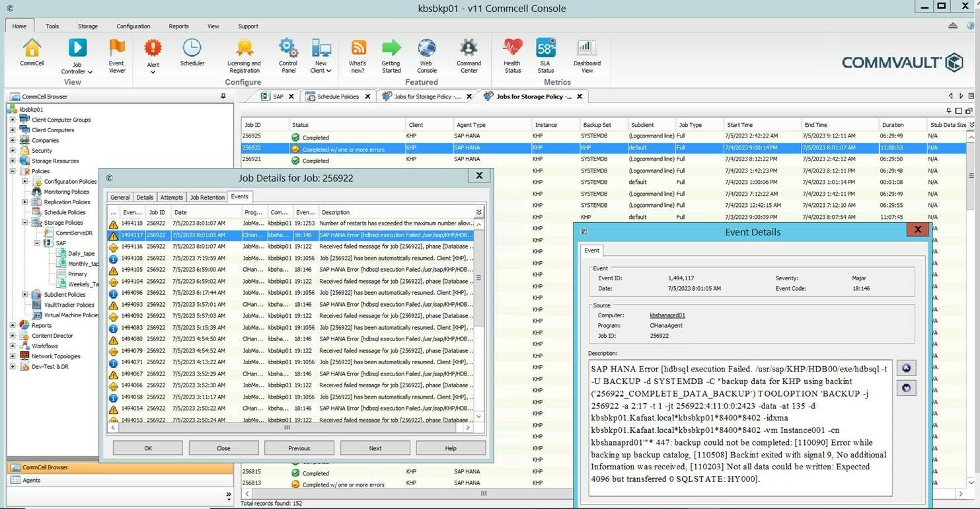Open the Event Viewer flag icon
The width and height of the screenshot is (980, 509).
[x=117, y=48]
